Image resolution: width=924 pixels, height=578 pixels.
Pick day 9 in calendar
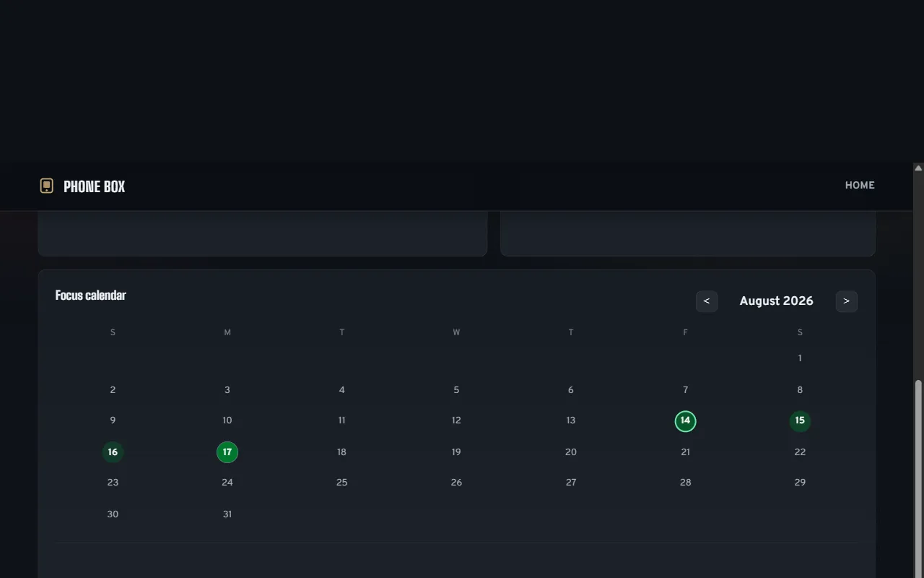113,420
